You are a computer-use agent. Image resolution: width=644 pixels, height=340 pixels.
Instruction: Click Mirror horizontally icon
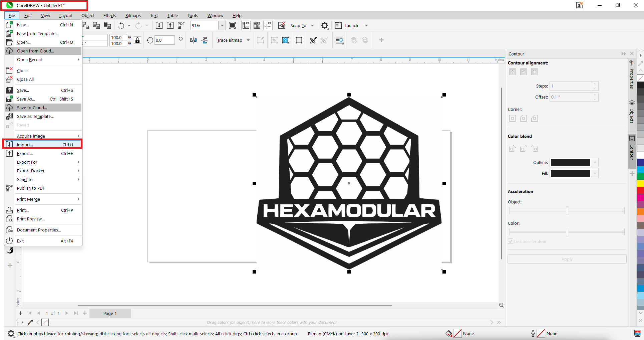[x=193, y=40]
